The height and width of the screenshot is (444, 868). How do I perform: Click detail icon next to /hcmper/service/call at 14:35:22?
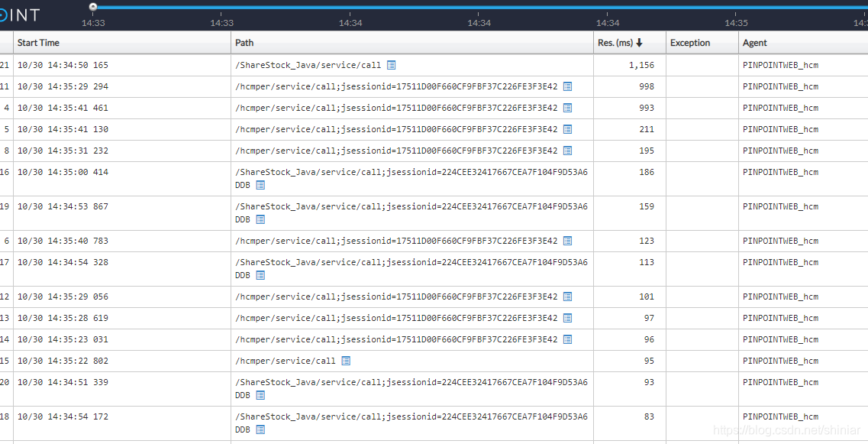coord(347,361)
